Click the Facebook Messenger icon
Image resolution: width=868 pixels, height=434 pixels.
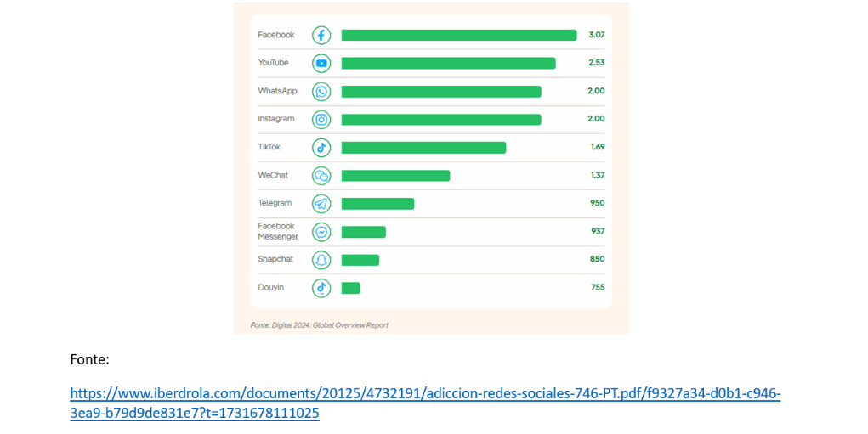[321, 232]
